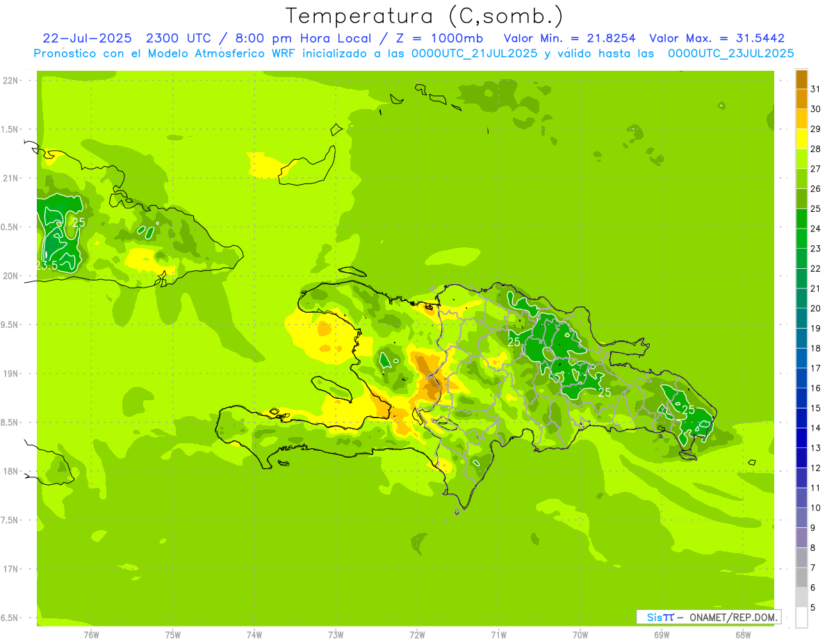Screen dimensions: 834x644
Task: Click the "76W" longitude label
Action: click(x=91, y=634)
